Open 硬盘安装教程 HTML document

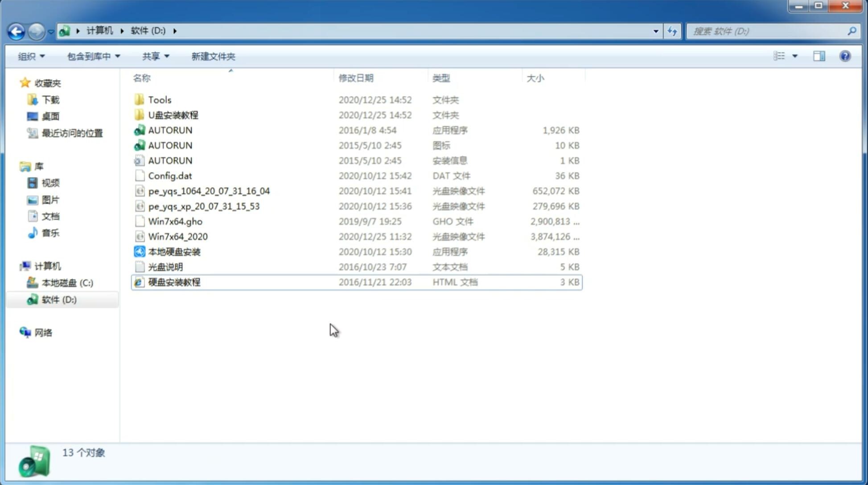(173, 282)
